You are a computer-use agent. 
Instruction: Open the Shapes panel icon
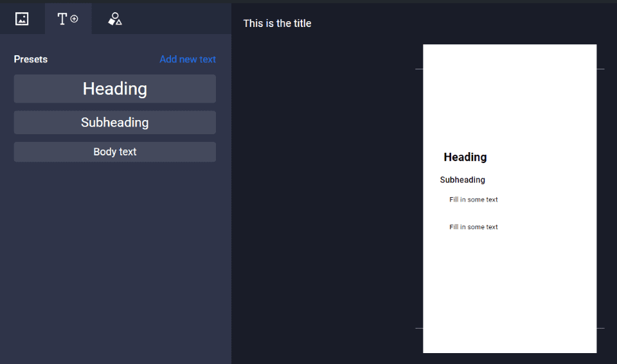click(x=115, y=19)
